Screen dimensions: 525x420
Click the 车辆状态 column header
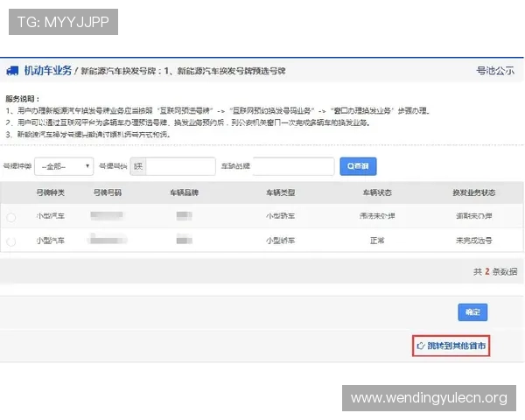coord(377,192)
